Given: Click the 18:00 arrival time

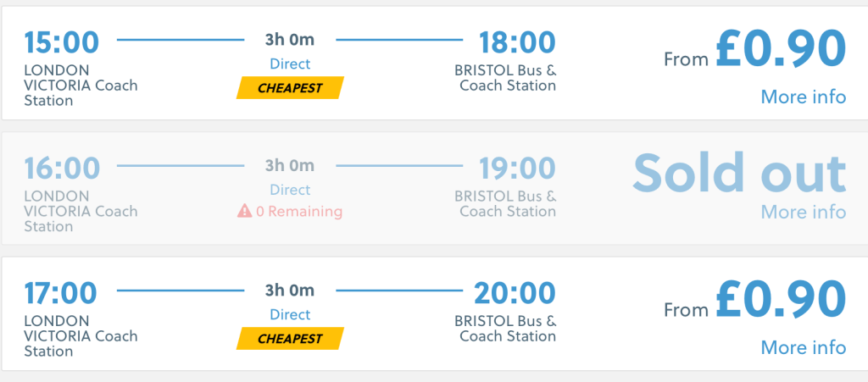Looking at the screenshot, I should coord(517,41).
